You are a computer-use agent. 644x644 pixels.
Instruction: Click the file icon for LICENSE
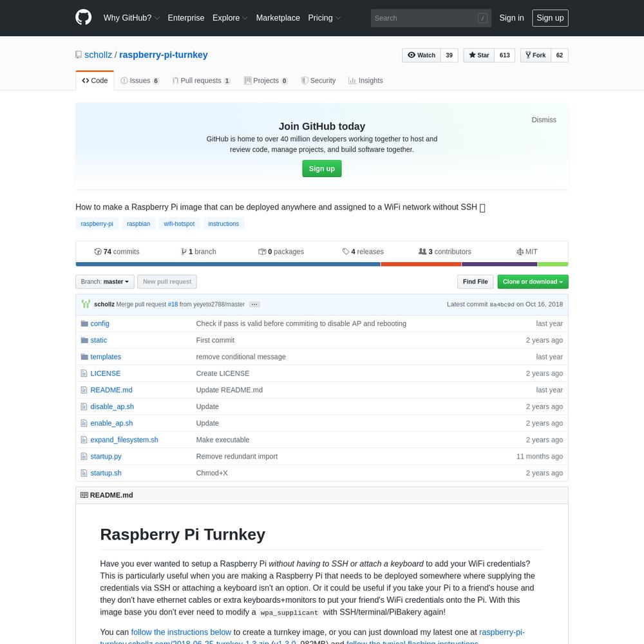coord(84,374)
